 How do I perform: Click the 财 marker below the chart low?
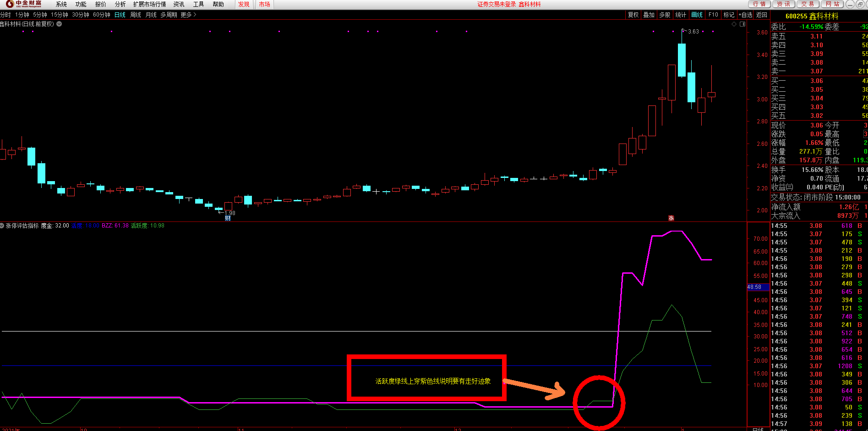(228, 218)
